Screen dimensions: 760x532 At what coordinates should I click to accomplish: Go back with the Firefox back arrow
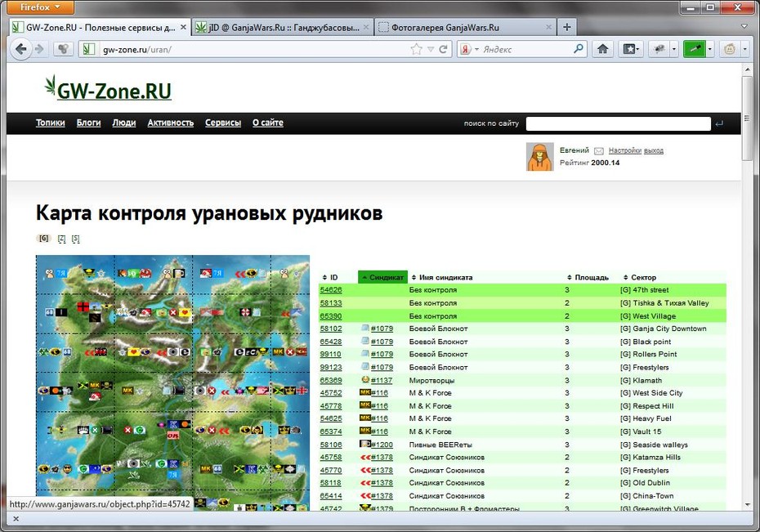[21, 49]
